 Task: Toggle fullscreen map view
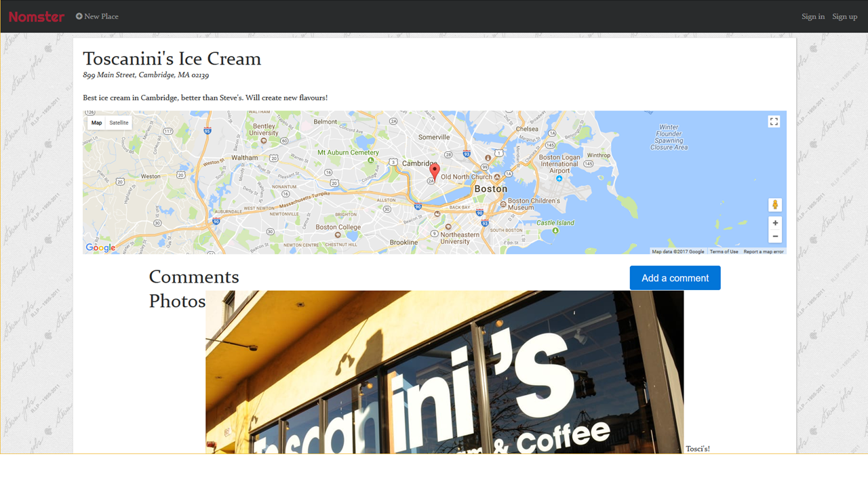774,121
